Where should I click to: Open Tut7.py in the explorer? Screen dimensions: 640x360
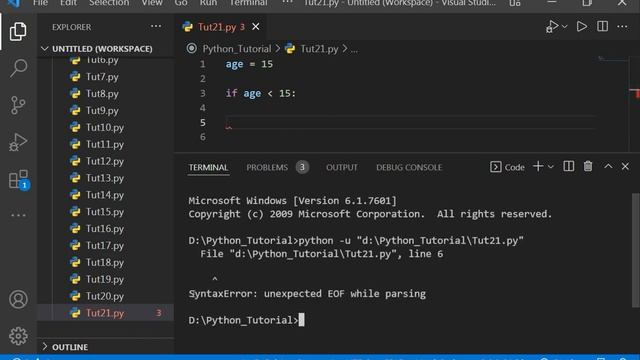coord(102,77)
